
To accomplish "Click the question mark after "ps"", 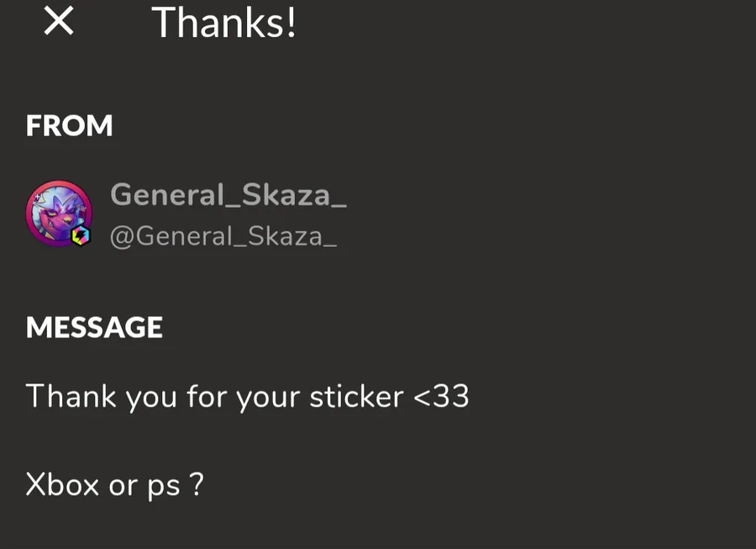I will point(197,485).
